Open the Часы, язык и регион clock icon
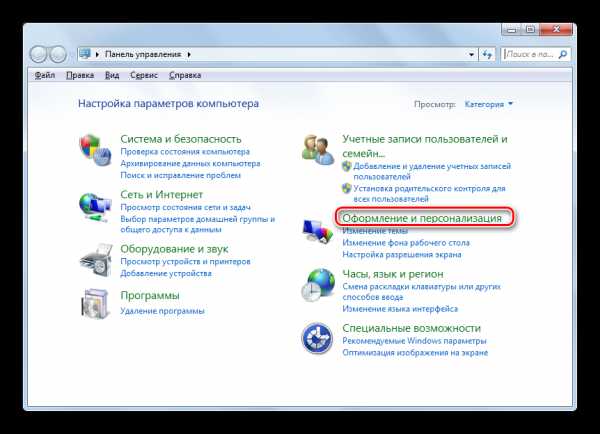Screen dimensions: 600x434 point(318,285)
